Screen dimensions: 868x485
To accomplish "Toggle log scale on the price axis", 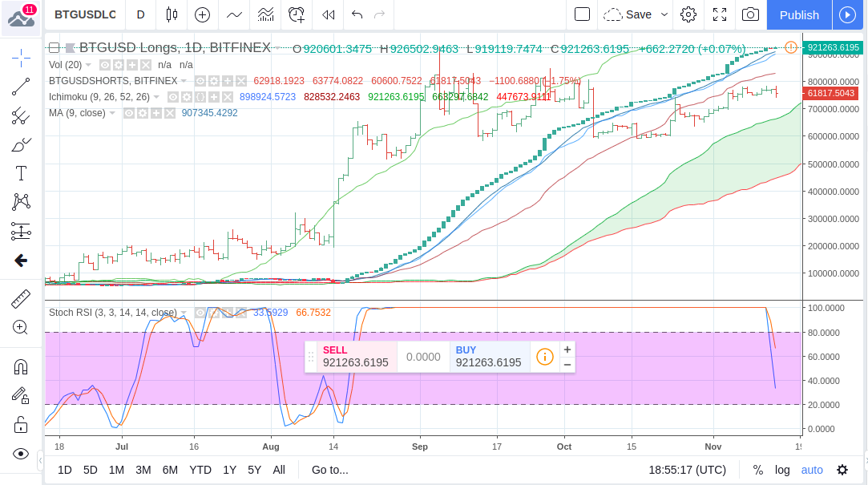I will coord(783,470).
